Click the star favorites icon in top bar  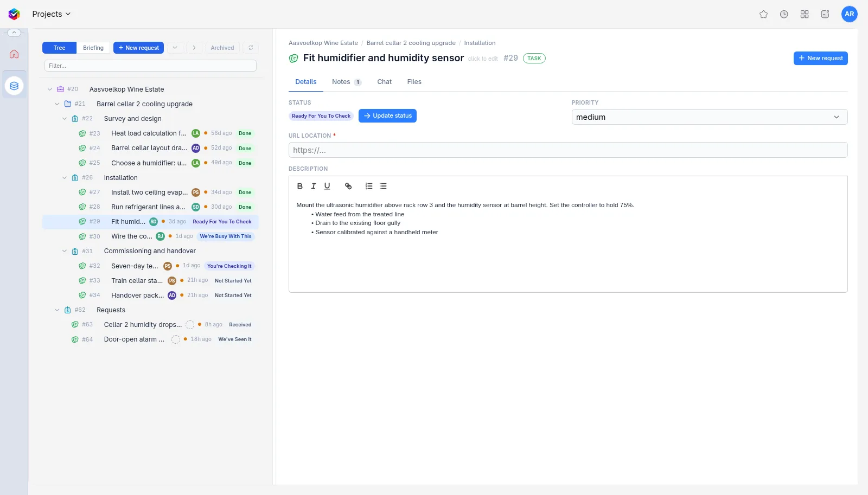(x=763, y=14)
